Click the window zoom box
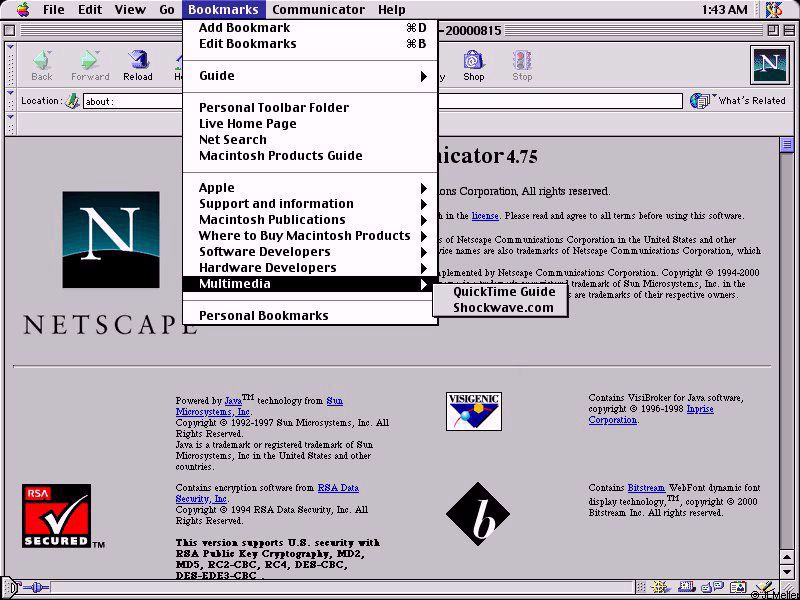 click(773, 31)
